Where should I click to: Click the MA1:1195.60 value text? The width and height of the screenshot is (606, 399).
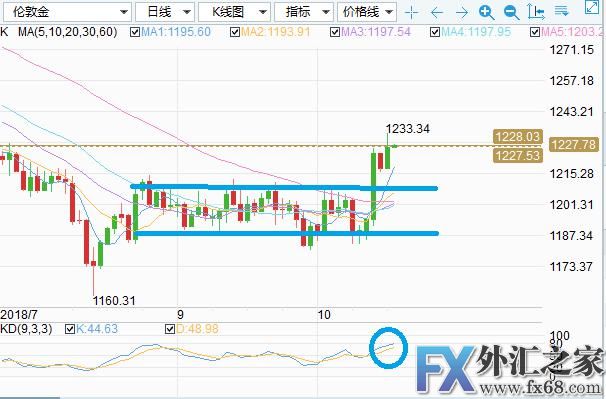(x=176, y=32)
